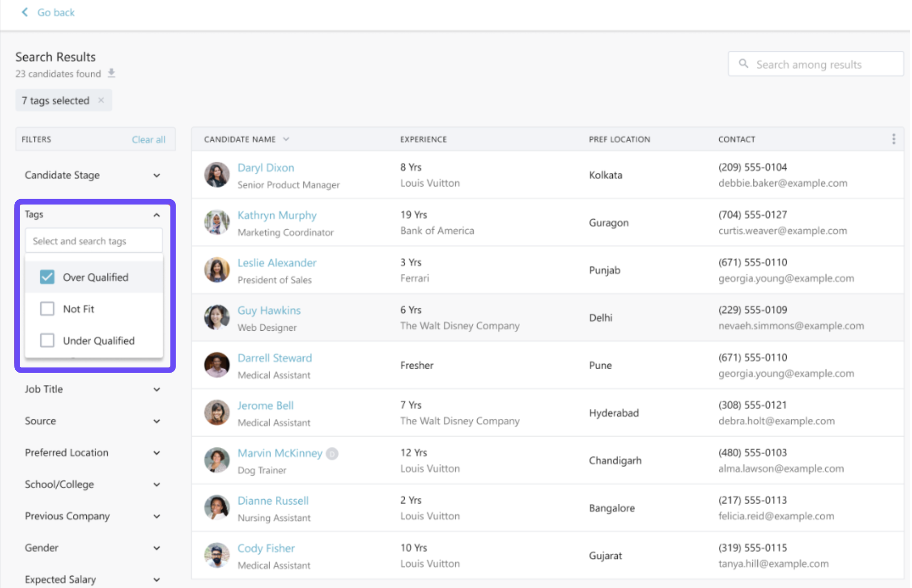This screenshot has height=588, width=912.
Task: Focus the Select and search tags box
Action: 94,241
